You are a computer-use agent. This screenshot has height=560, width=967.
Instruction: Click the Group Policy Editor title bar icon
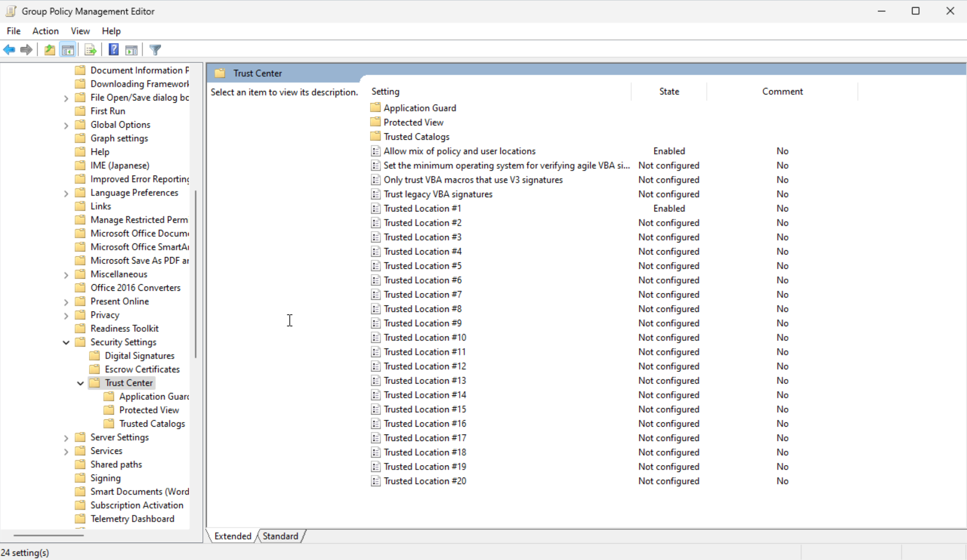click(11, 11)
